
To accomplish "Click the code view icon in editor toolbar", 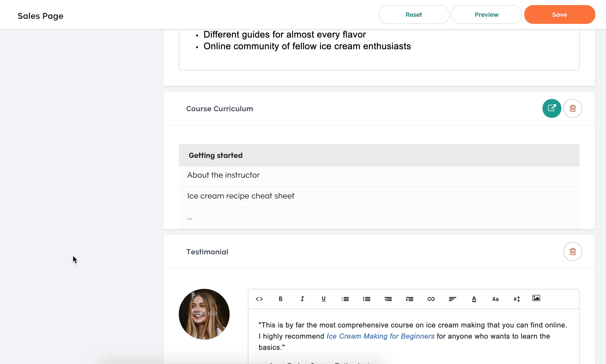I will (x=259, y=299).
